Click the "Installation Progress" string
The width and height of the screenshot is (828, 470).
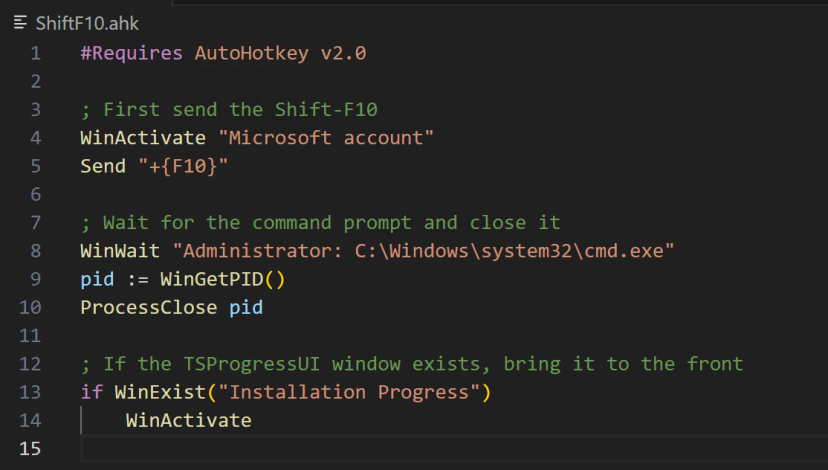click(331, 392)
